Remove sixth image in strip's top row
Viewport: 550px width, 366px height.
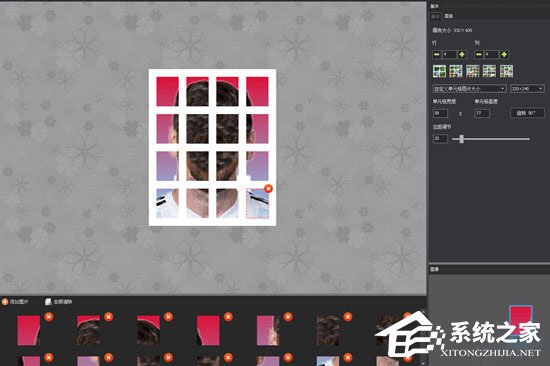pos(348,317)
